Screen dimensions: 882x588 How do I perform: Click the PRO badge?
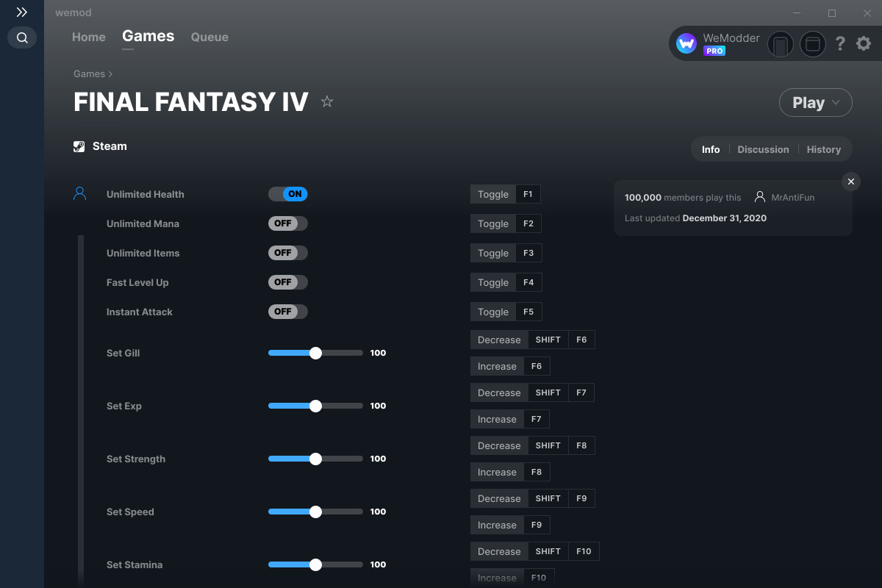(x=714, y=51)
